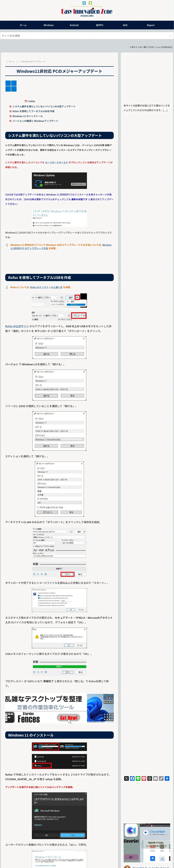The height and width of the screenshot is (868, 174).
Task: Open the blue plus more-share icon
Action: tap(167, 778)
